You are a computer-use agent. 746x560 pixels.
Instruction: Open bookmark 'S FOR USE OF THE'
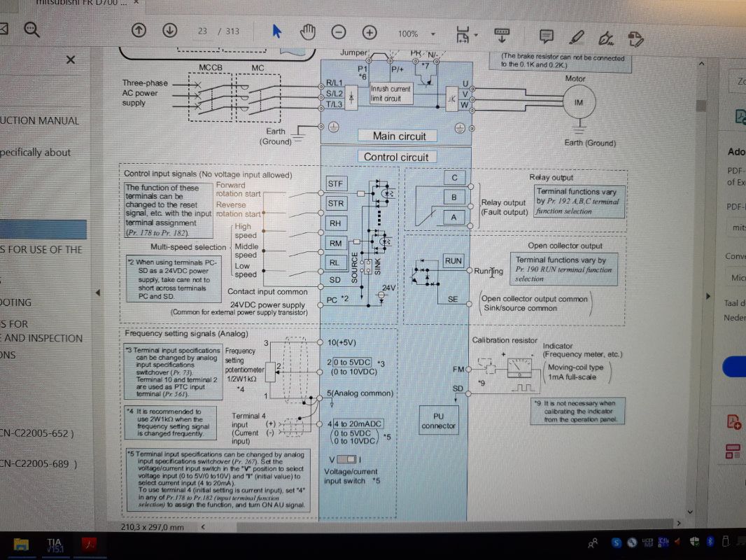(41, 249)
